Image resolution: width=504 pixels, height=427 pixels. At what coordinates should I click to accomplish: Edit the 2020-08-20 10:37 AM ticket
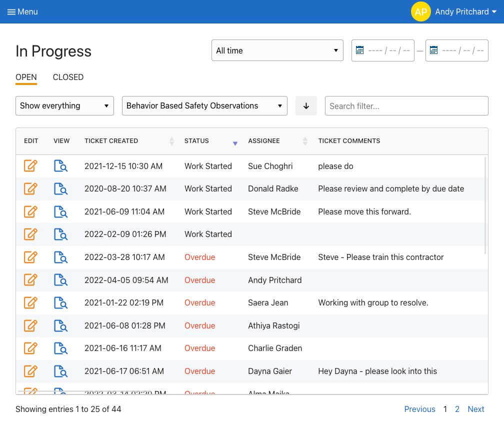30,188
